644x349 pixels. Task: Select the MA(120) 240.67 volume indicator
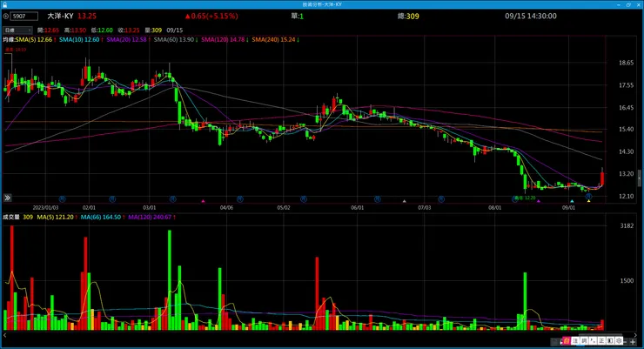pos(150,217)
